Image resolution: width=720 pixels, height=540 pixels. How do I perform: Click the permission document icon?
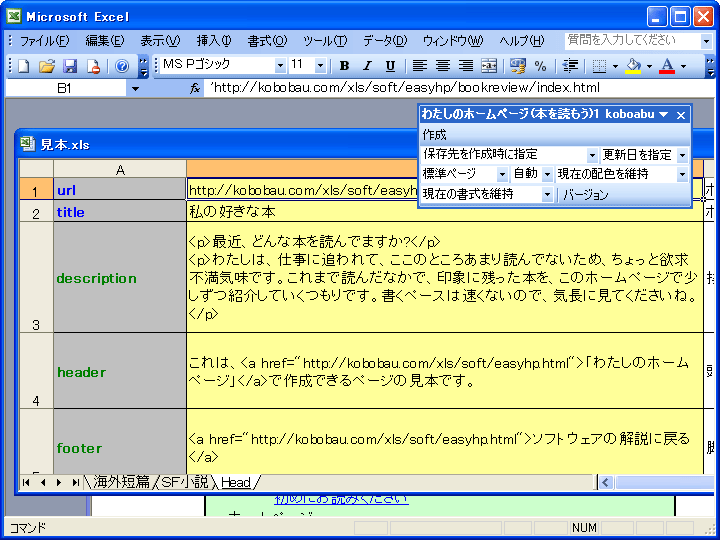pos(93,66)
